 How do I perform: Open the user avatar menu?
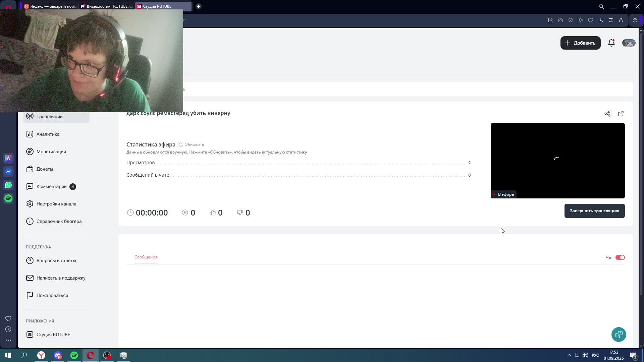click(629, 43)
